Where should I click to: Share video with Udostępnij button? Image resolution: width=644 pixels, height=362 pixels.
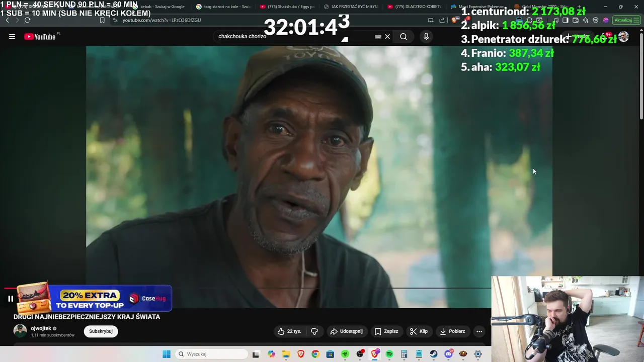(x=346, y=331)
